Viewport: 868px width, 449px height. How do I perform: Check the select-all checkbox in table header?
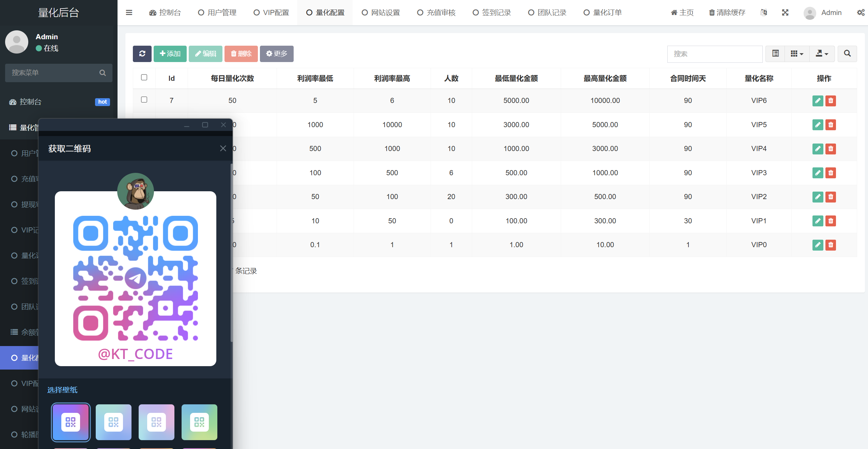(x=144, y=77)
